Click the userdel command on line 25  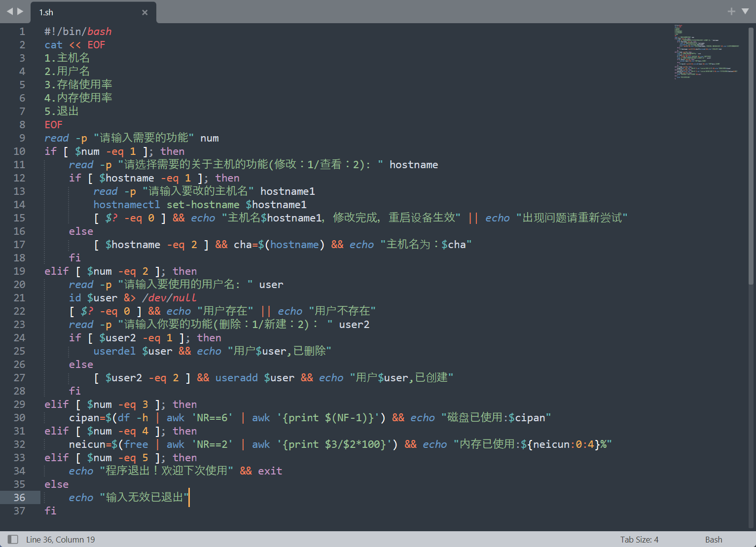pyautogui.click(x=114, y=351)
